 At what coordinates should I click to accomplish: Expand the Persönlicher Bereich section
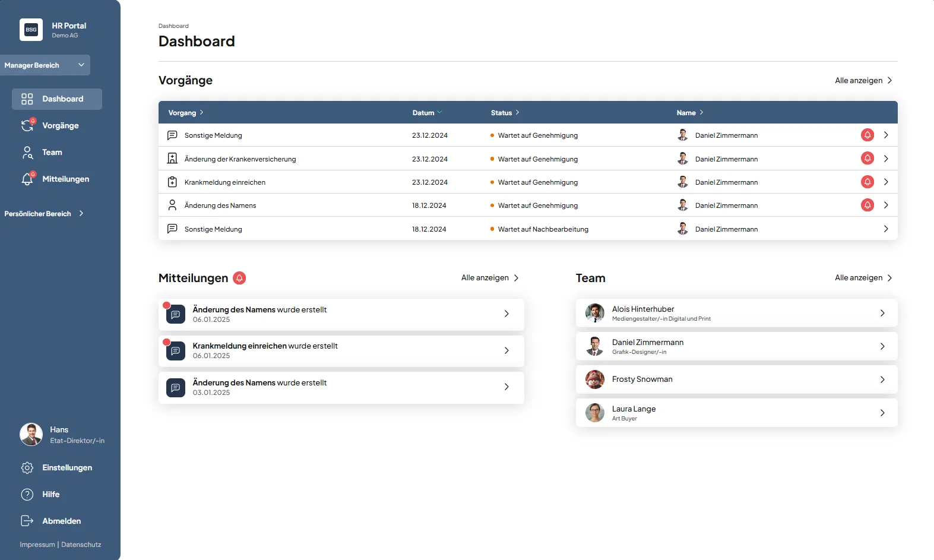44,214
